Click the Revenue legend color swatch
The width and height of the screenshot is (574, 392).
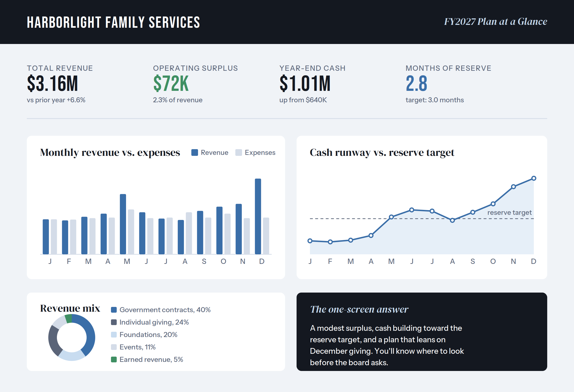coord(195,152)
